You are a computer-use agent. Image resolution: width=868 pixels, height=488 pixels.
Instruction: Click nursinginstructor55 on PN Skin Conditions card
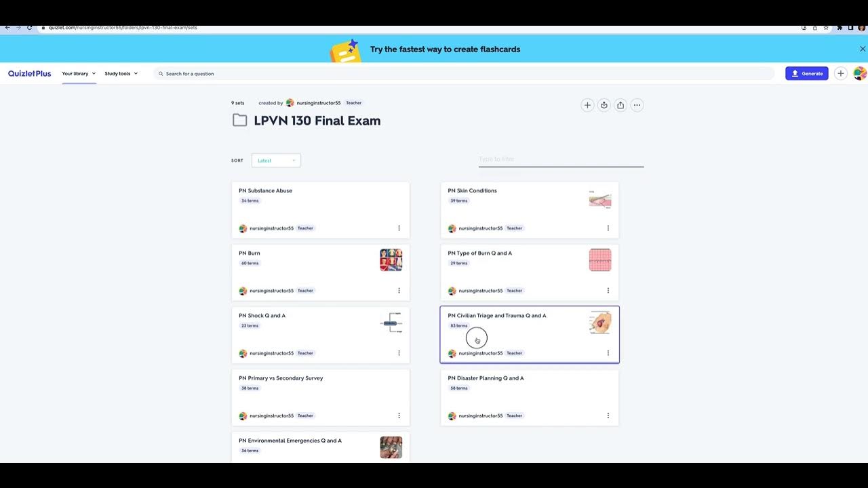[480, 228]
